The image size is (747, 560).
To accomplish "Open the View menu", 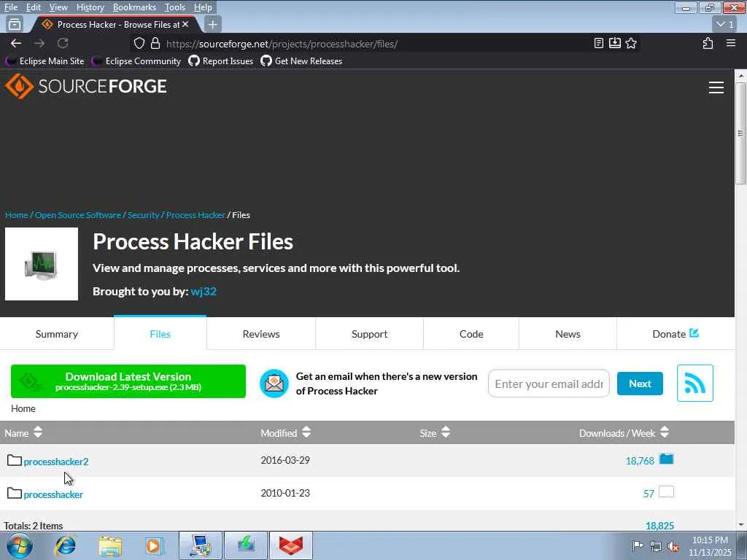I will point(58,7).
